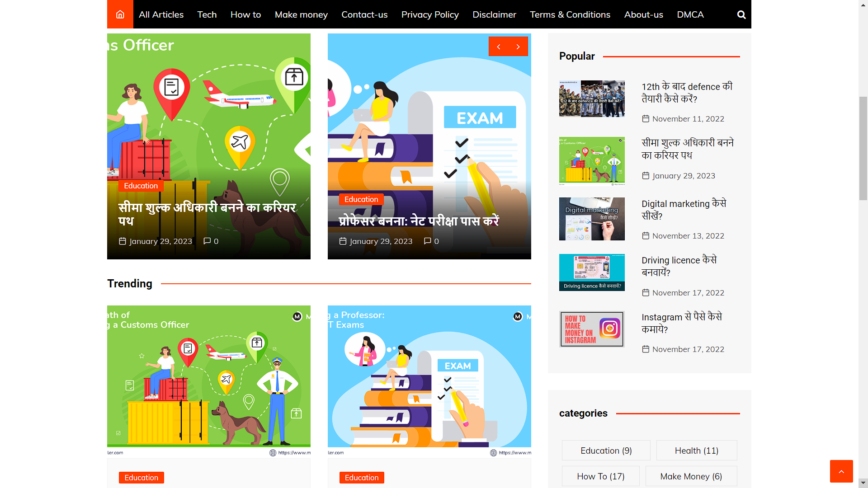
Task: Click Education tag on trending customs card
Action: pos(141,478)
